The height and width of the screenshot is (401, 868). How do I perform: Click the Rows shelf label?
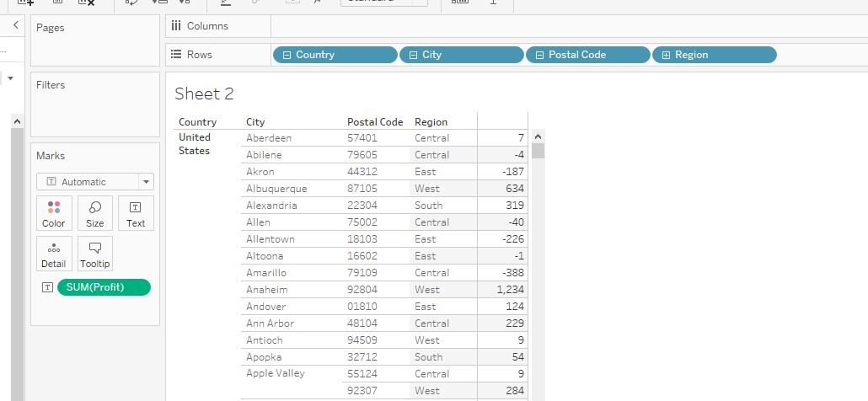click(199, 54)
